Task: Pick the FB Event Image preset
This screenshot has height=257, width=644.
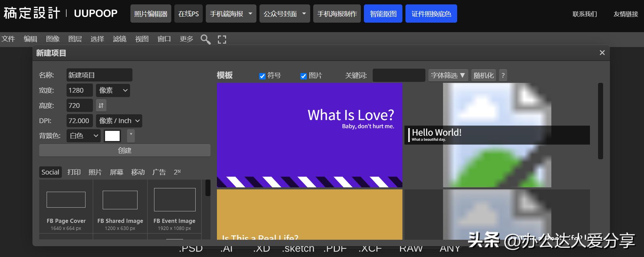Action: (x=174, y=206)
